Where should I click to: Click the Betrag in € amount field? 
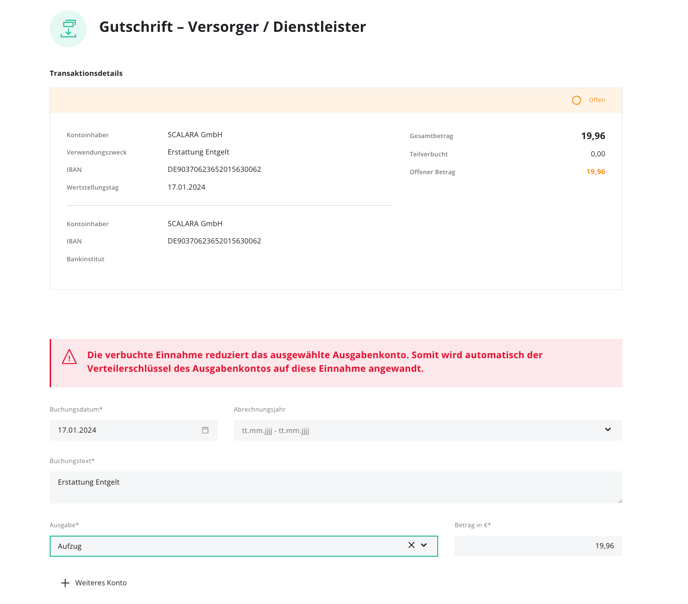point(538,546)
